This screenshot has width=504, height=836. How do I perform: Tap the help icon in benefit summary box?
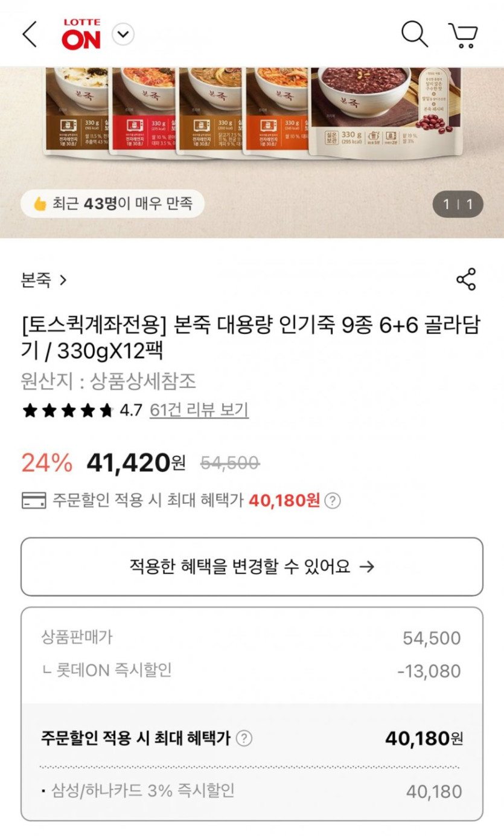(x=244, y=738)
